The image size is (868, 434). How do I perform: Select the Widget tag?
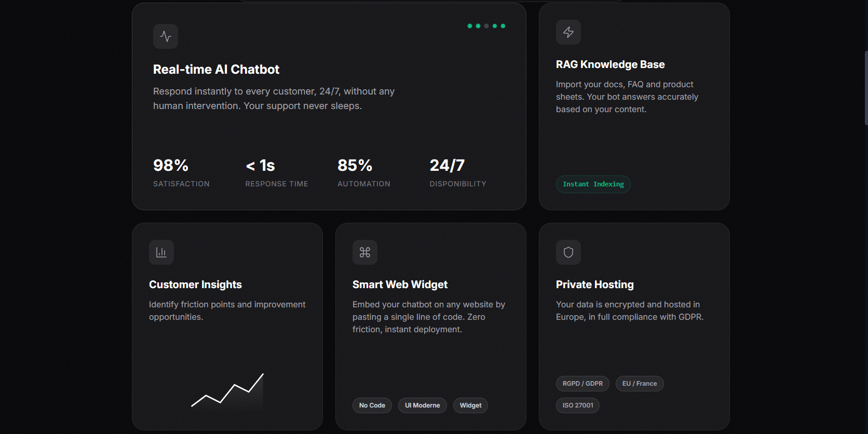pos(470,405)
